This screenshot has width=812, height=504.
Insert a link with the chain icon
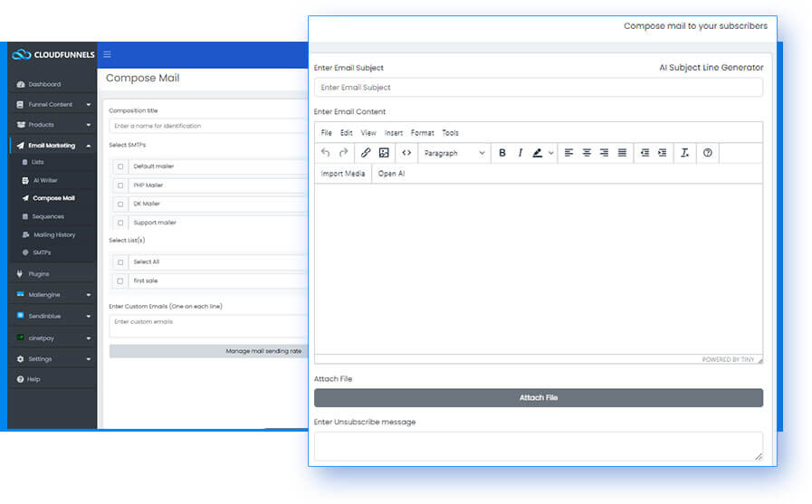(366, 153)
